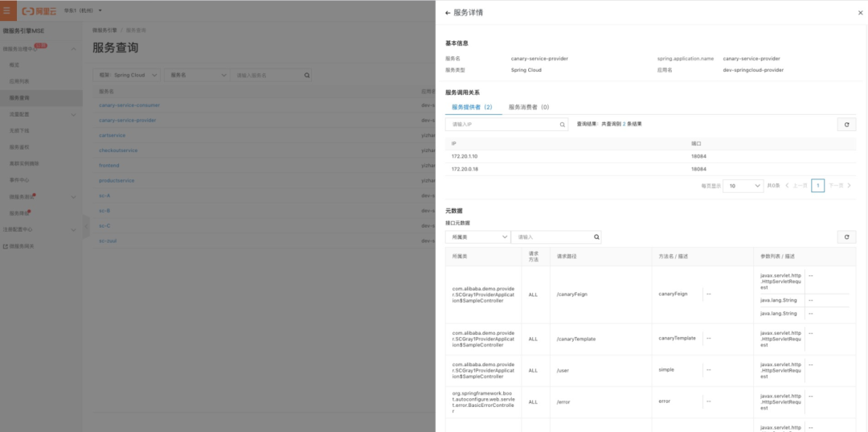Open sc-B service link
The image size is (868, 432).
click(x=104, y=211)
